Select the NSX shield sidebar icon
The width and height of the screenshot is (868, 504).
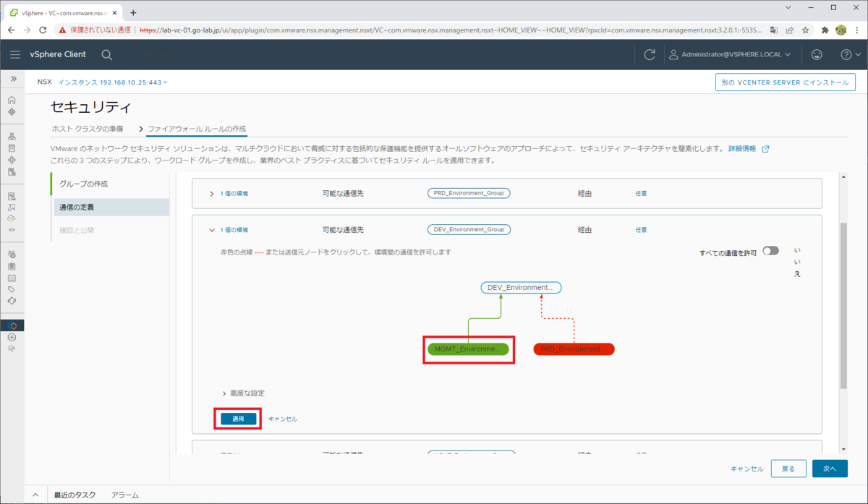(x=12, y=325)
